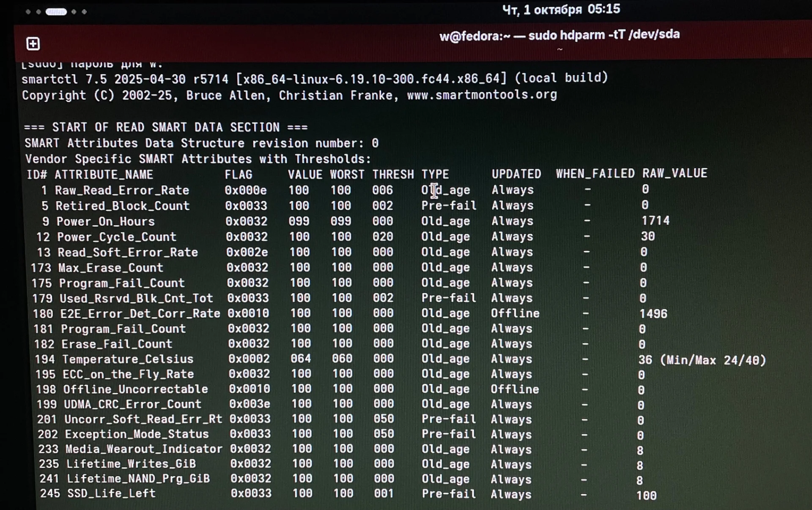Open a new terminal tab with plus icon
The width and height of the screenshot is (812, 510).
tap(33, 44)
